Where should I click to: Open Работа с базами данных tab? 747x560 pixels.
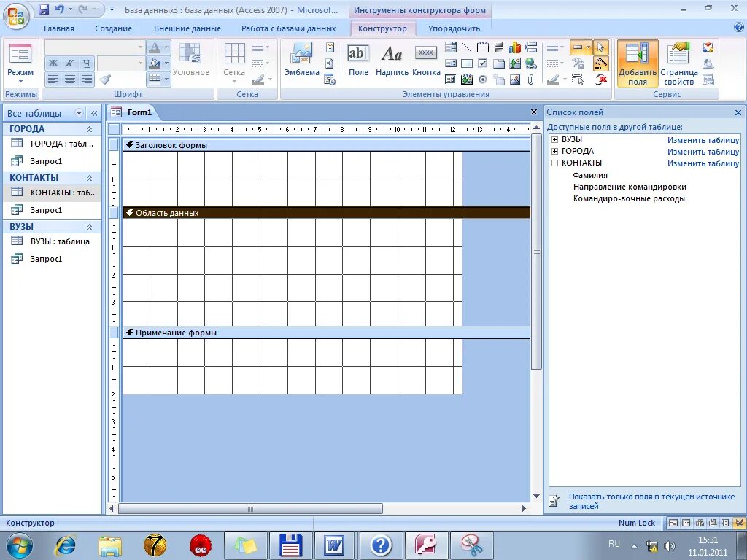(x=288, y=28)
